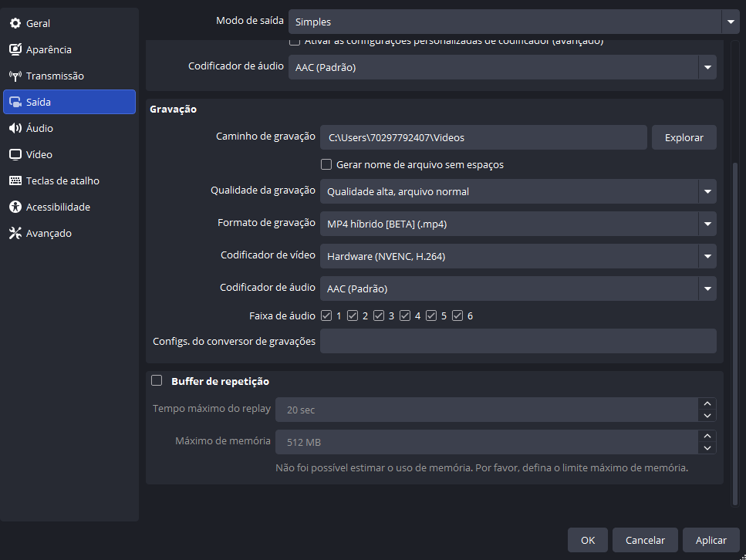Click the Acessibilidade icon

[x=15, y=207]
